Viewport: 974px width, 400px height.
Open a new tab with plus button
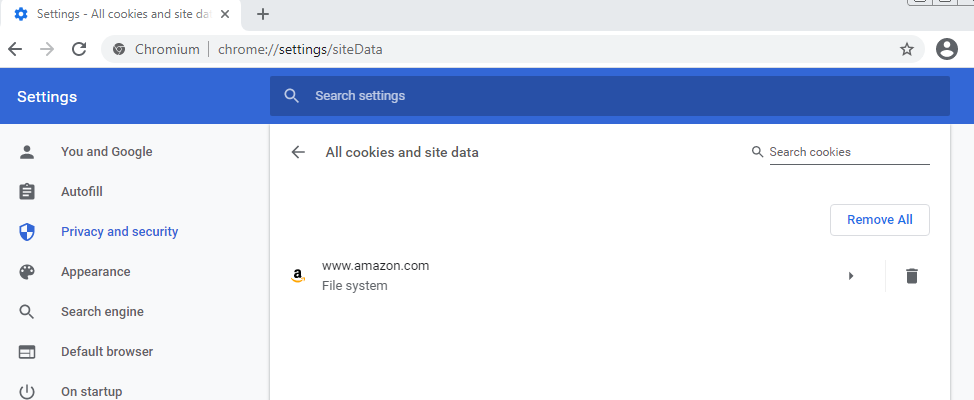point(263,14)
